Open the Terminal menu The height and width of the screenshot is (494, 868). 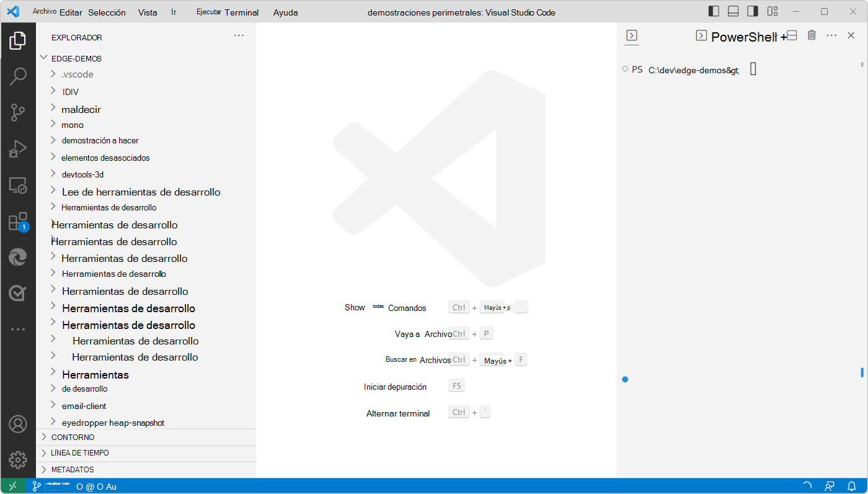(x=241, y=12)
